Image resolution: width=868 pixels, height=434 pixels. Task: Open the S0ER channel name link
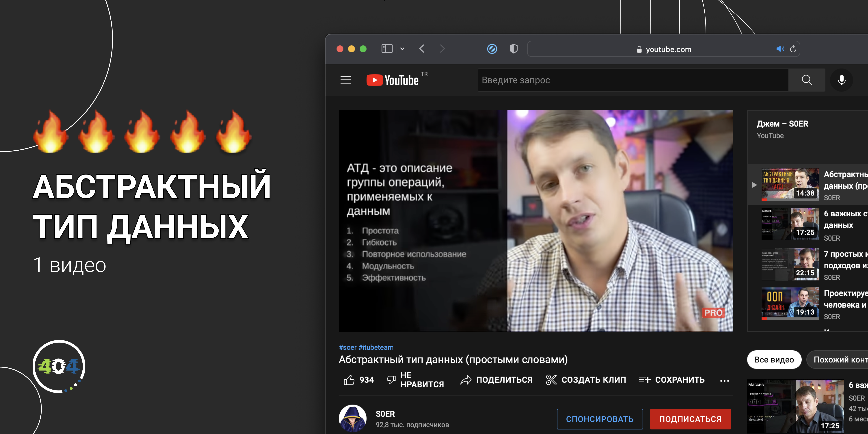(x=385, y=414)
